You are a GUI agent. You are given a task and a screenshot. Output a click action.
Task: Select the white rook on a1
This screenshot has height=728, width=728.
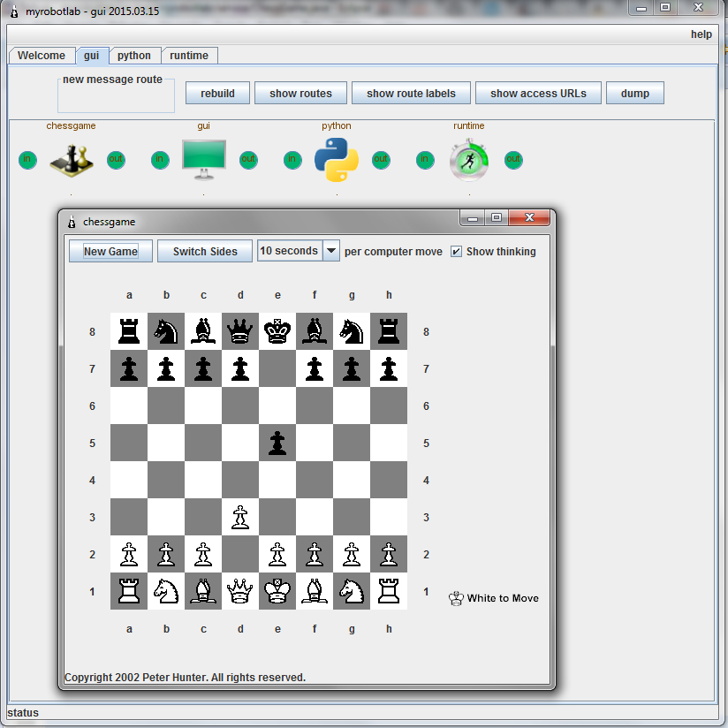pyautogui.click(x=129, y=591)
